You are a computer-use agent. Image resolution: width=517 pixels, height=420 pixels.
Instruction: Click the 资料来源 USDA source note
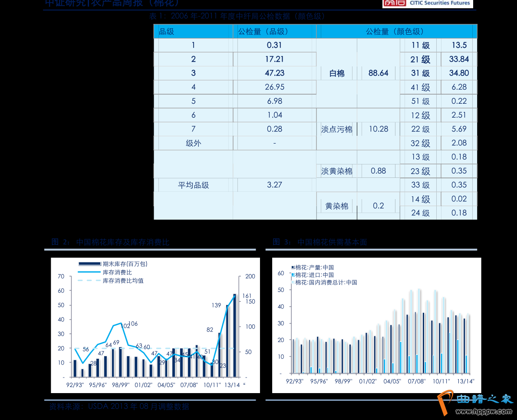click(119, 407)
